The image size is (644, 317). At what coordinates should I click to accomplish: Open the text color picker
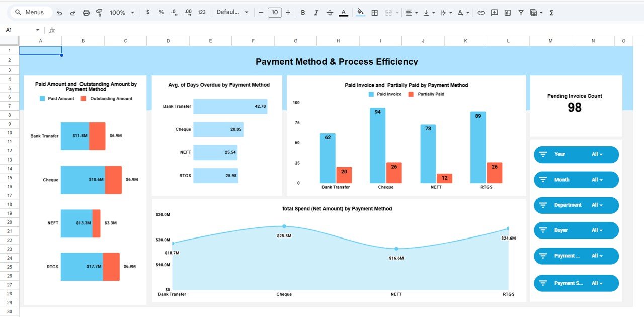(343, 12)
